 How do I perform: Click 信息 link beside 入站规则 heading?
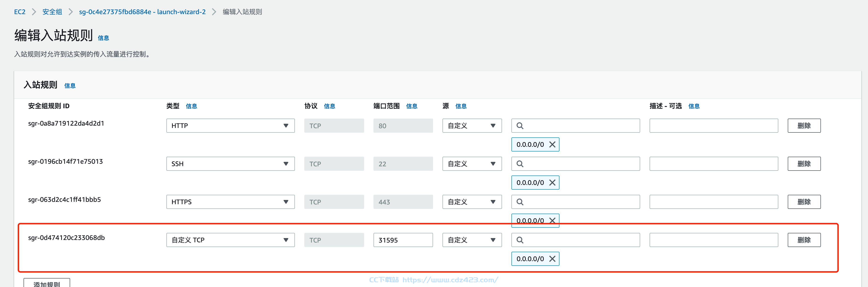coord(70,86)
